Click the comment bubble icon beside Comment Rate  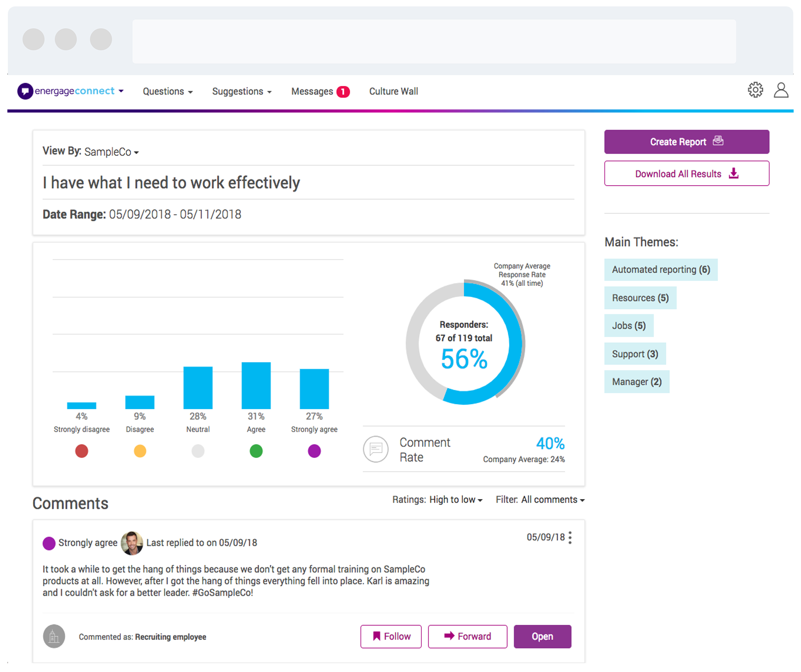pyautogui.click(x=376, y=449)
